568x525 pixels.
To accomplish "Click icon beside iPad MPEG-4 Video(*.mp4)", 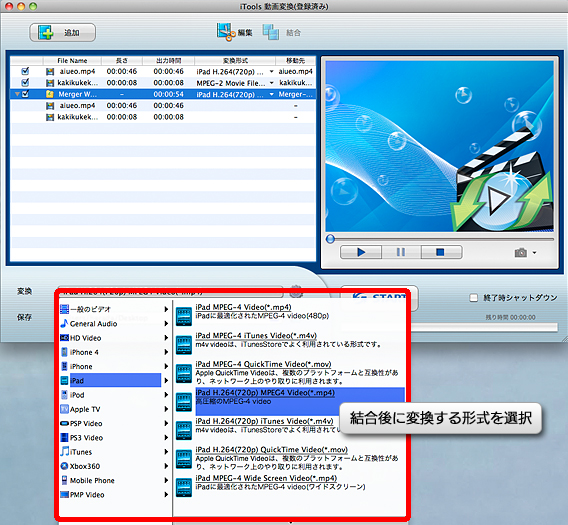I will (x=184, y=316).
